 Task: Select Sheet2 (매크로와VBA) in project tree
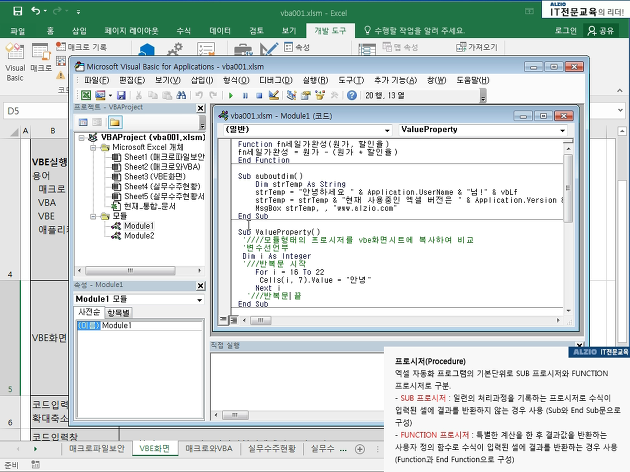162,167
